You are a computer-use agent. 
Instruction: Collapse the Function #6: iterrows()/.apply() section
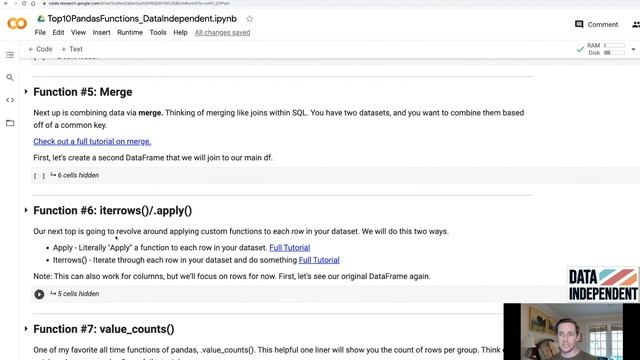tap(26, 210)
